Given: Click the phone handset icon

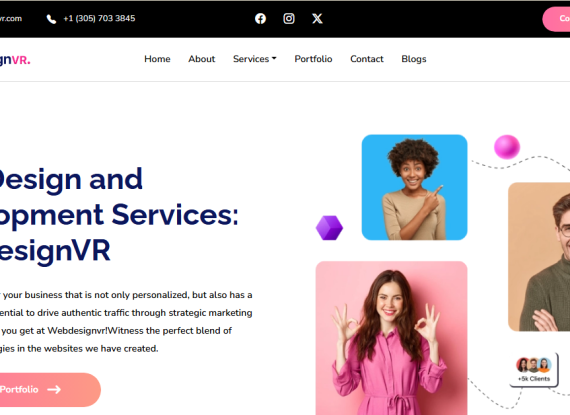Looking at the screenshot, I should 51,19.
